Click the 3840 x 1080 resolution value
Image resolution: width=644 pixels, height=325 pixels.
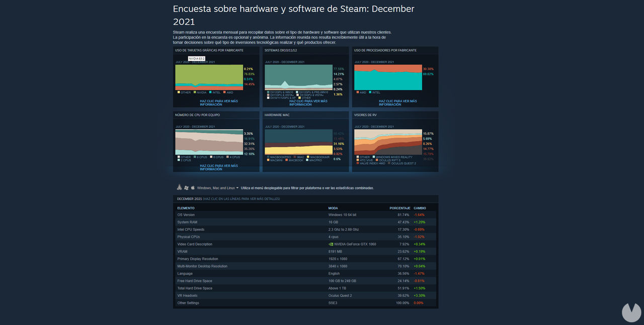coord(338,266)
